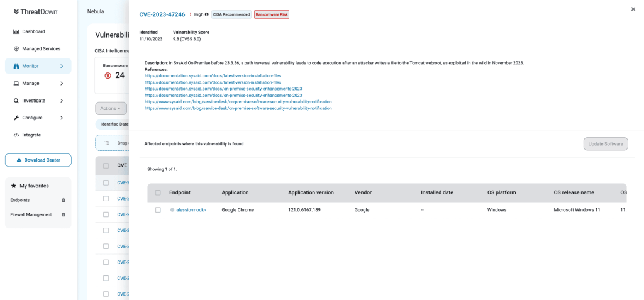The height and width of the screenshot is (300, 644).
Task: Click the ransomware lock icon beside 24
Action: (x=108, y=75)
